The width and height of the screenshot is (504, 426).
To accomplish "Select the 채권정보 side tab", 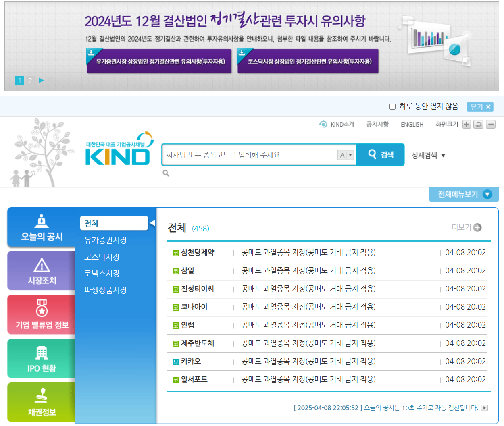I will tap(42, 402).
